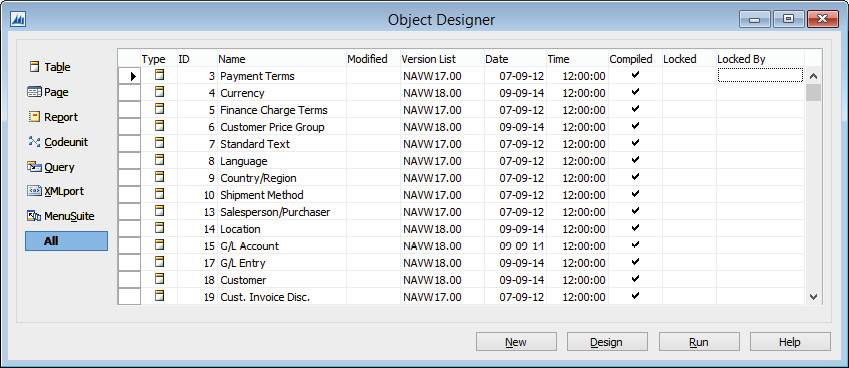The image size is (849, 368).
Task: Click the table type icon for Currency
Action: click(159, 92)
